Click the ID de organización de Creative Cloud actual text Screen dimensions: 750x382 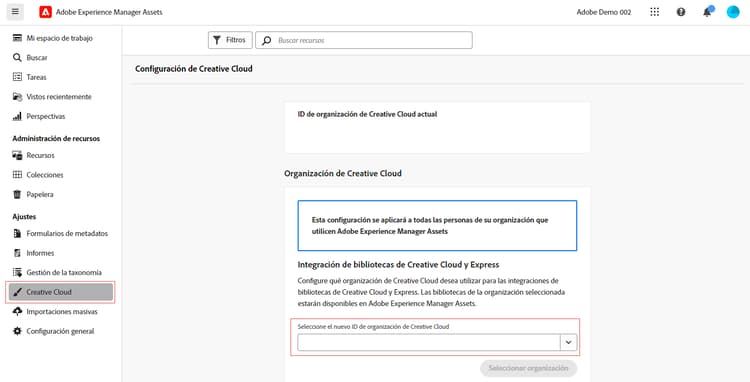pos(367,114)
